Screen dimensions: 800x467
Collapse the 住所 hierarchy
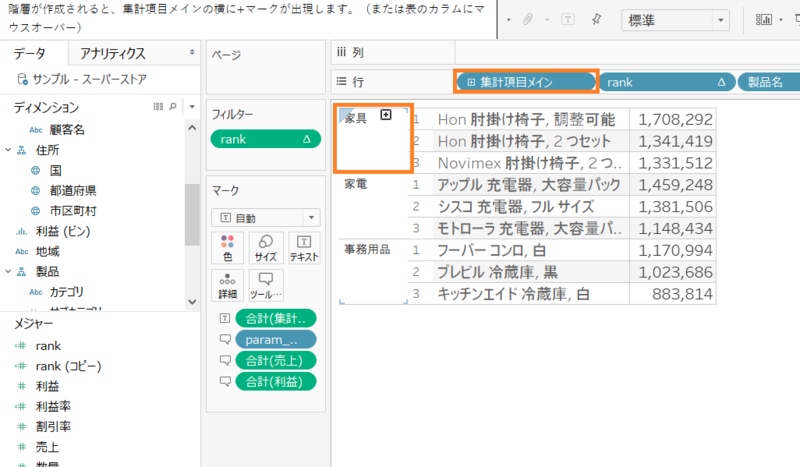tap(8, 150)
